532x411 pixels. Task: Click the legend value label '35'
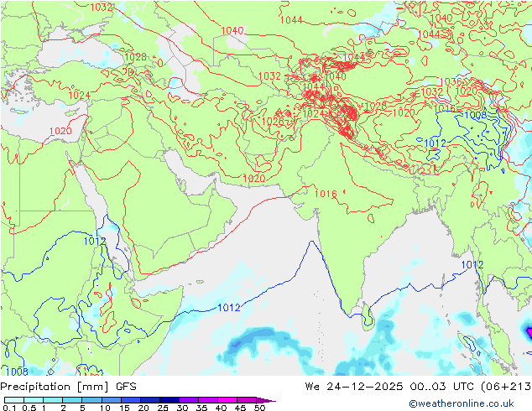(201, 408)
